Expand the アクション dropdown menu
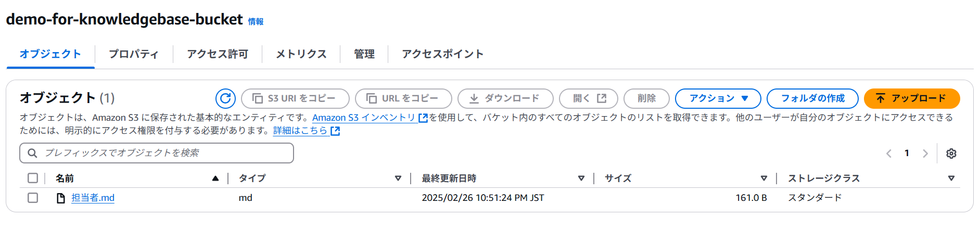The image size is (980, 242). 718,98
